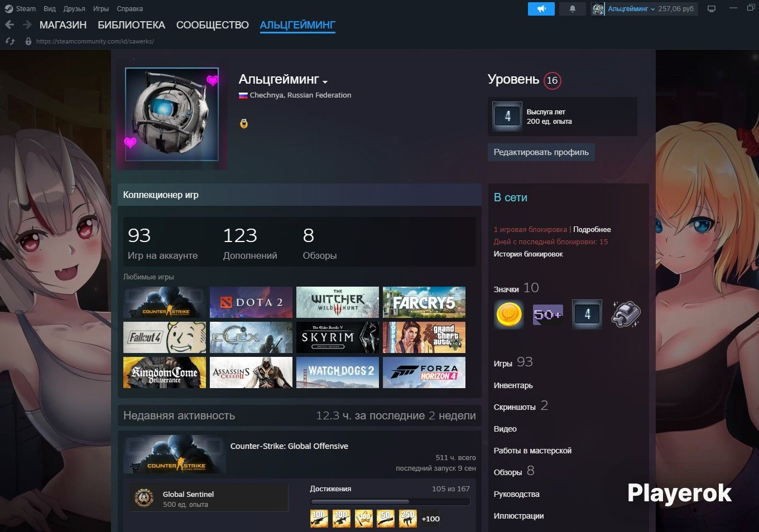Reload the page with the refresh icon
This screenshot has width=759, height=532.
coord(9,41)
